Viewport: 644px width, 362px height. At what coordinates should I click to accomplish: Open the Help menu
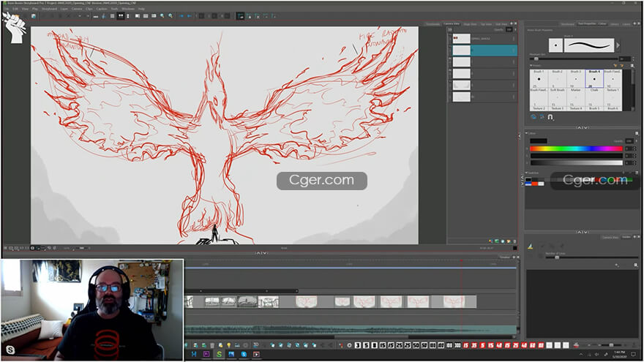click(x=141, y=9)
